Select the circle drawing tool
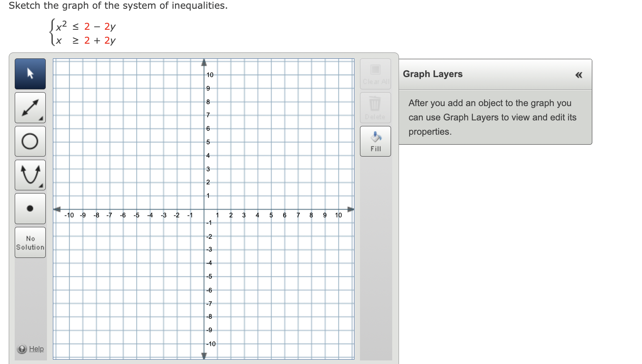This screenshot has width=642, height=364. pos(30,141)
